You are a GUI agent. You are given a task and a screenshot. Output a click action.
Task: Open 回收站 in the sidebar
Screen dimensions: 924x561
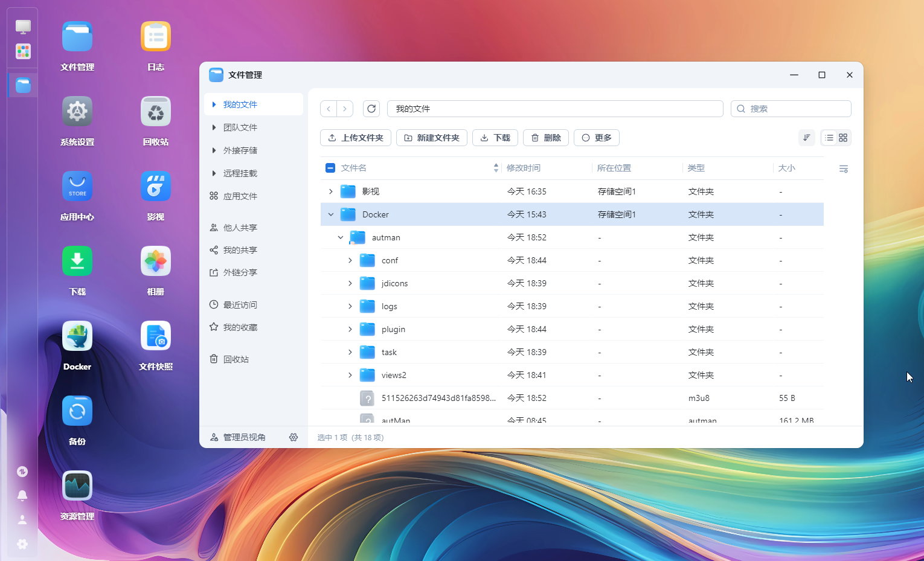coord(236,359)
